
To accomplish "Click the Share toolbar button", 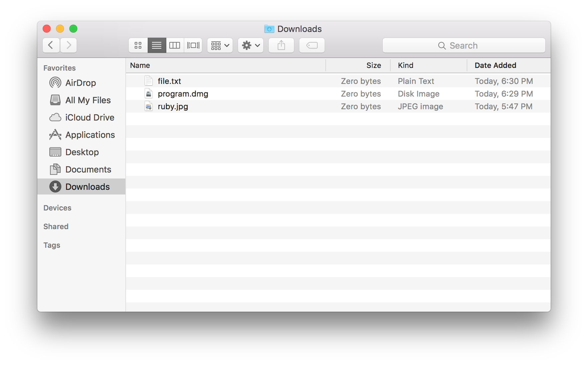I will click(281, 45).
